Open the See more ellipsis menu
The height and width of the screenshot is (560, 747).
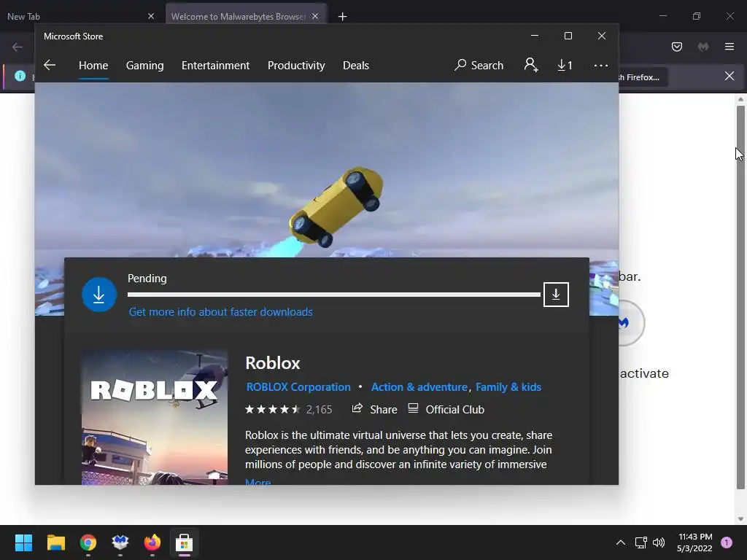click(601, 65)
